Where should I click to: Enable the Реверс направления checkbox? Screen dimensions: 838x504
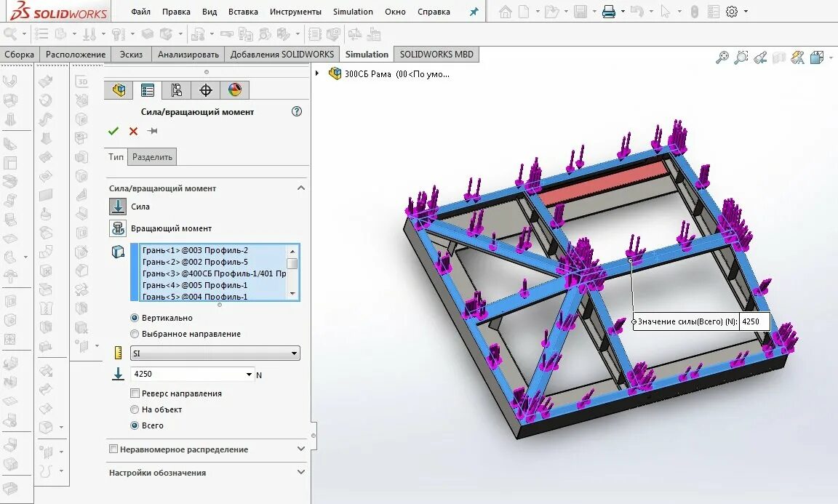coord(135,393)
